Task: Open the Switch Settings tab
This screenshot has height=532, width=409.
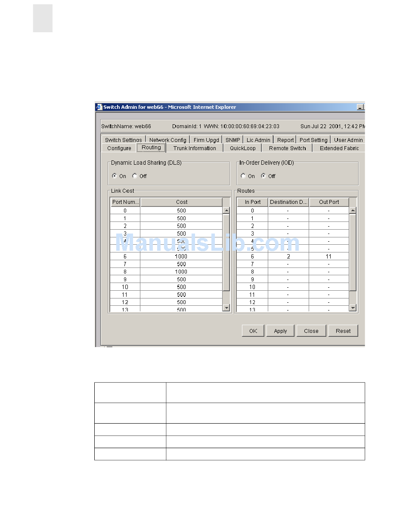Action: (x=123, y=140)
